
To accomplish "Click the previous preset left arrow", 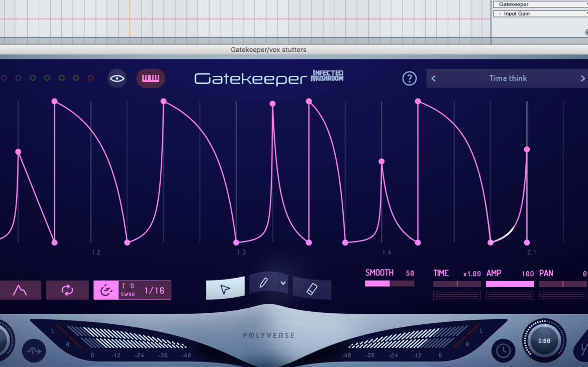I will 433,78.
